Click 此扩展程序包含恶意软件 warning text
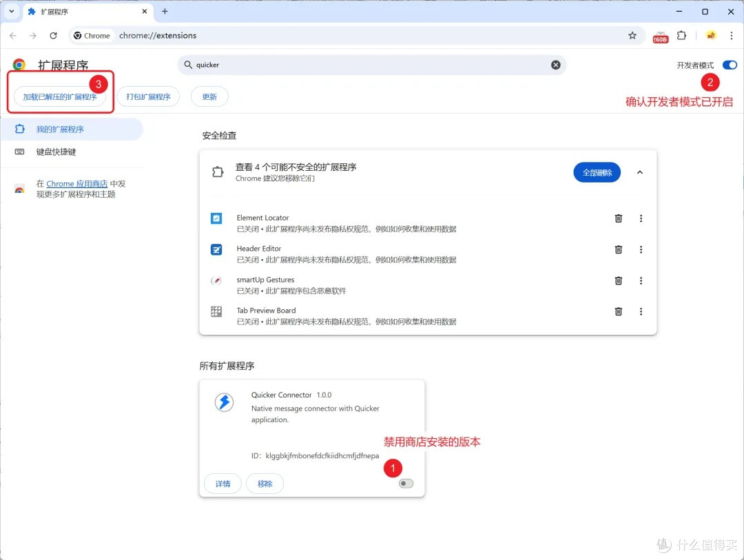This screenshot has width=744, height=560. 306,291
